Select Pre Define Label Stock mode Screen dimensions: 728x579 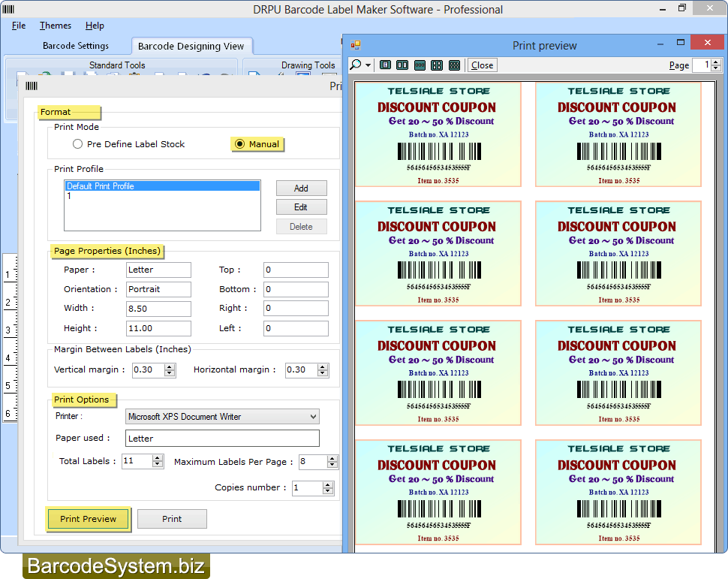pos(128,144)
